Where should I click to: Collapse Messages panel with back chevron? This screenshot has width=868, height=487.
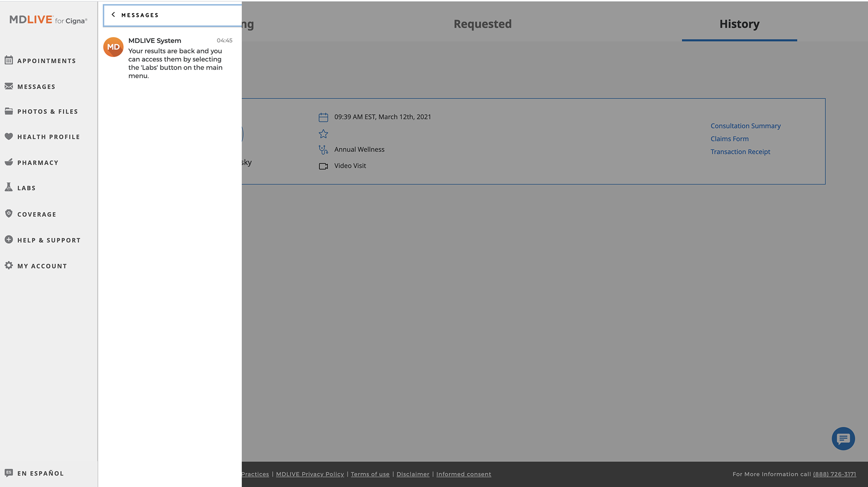click(x=113, y=14)
